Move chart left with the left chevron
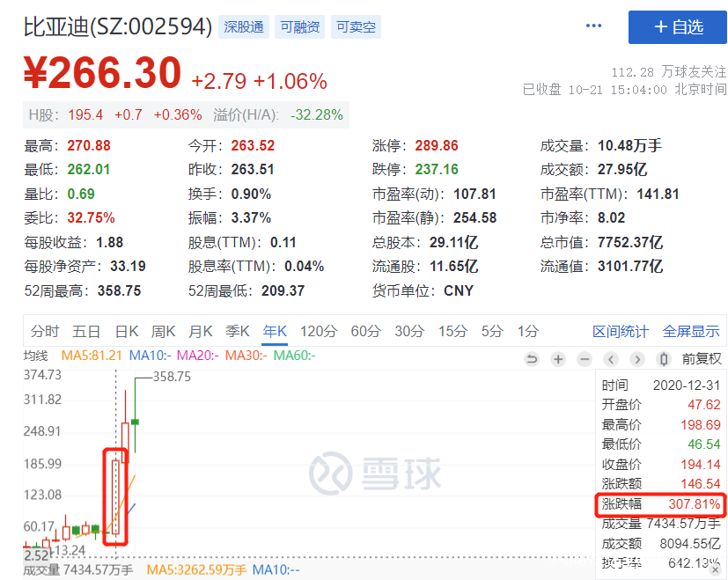The height and width of the screenshot is (580, 728). (x=611, y=359)
